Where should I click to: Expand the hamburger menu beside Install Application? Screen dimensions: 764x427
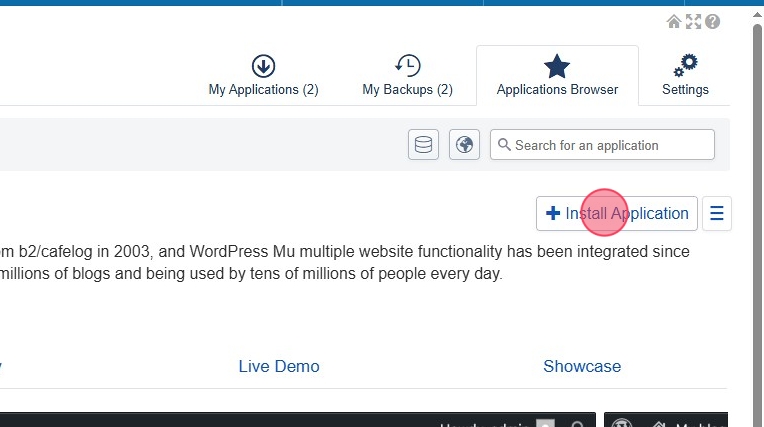point(717,213)
